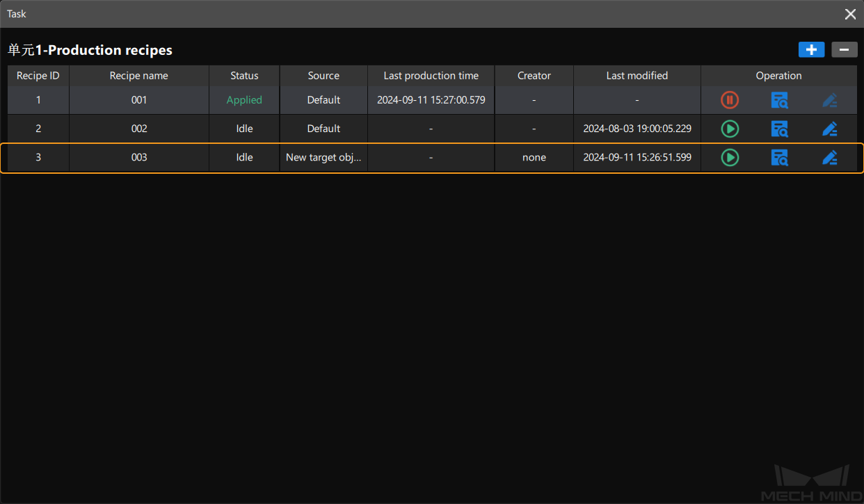Edit recipe 002 with pencil icon
This screenshot has height=504, width=864.
829,129
